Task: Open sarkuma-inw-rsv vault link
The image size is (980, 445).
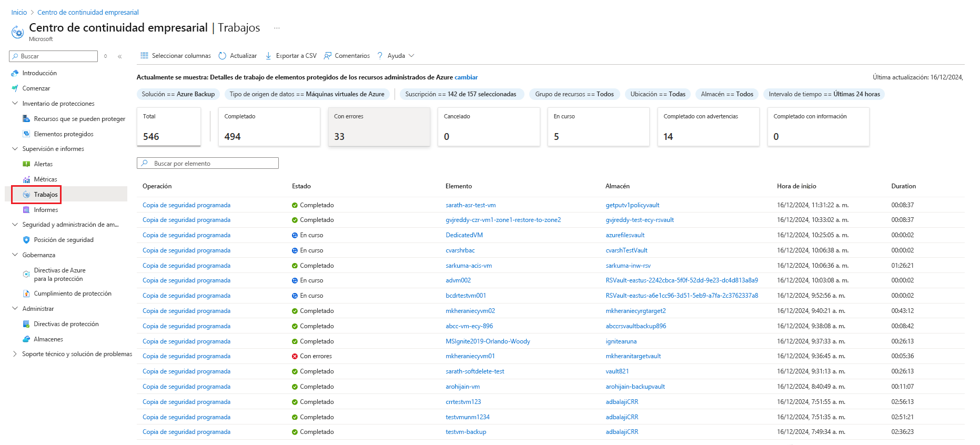Action: (628, 266)
